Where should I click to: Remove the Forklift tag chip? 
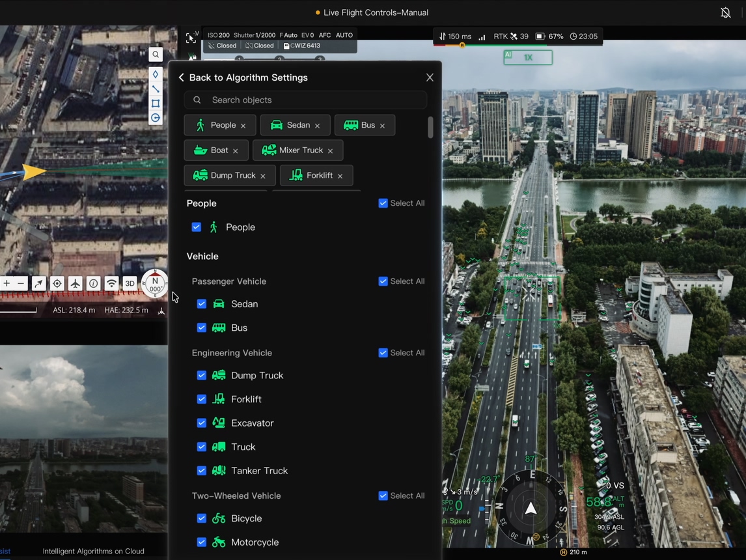340,176
